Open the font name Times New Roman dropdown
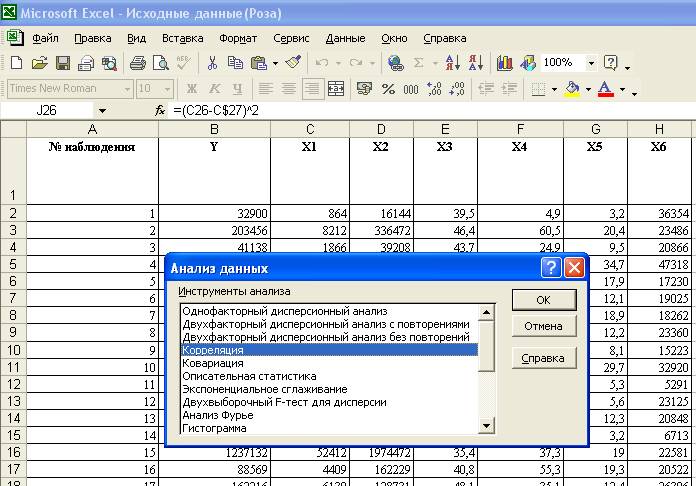Screen dimensions: 696x486 tap(127, 89)
